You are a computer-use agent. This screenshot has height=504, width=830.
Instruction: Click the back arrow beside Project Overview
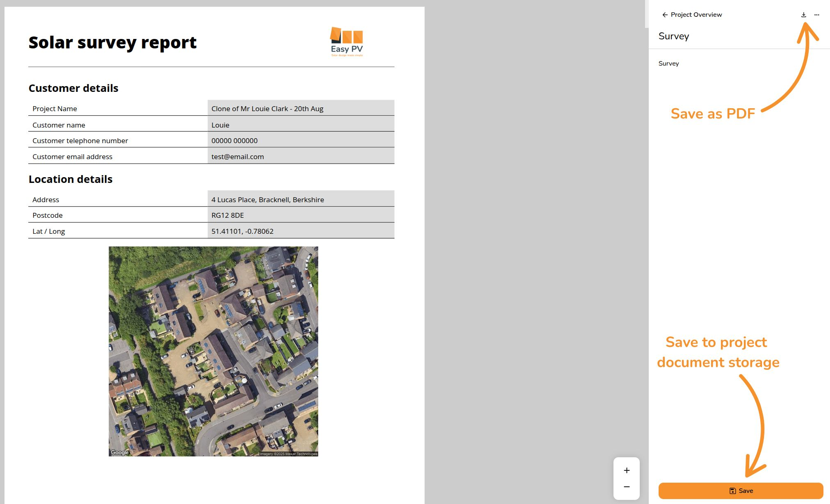point(665,15)
